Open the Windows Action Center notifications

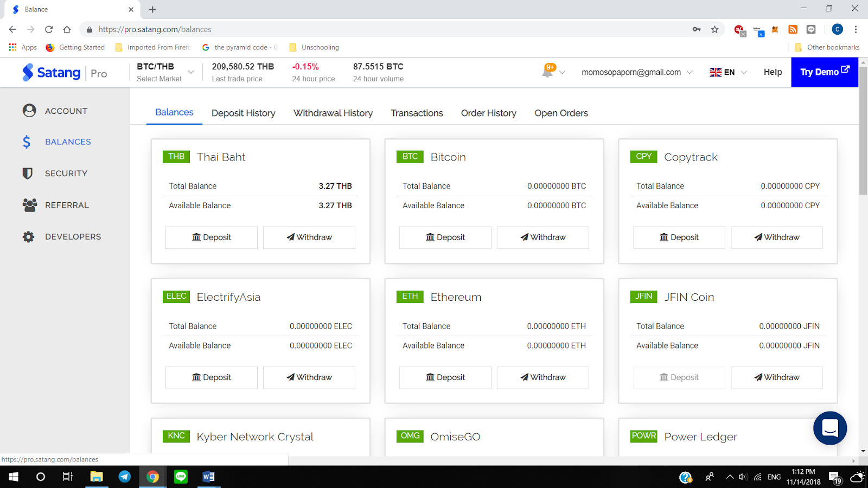point(835,477)
